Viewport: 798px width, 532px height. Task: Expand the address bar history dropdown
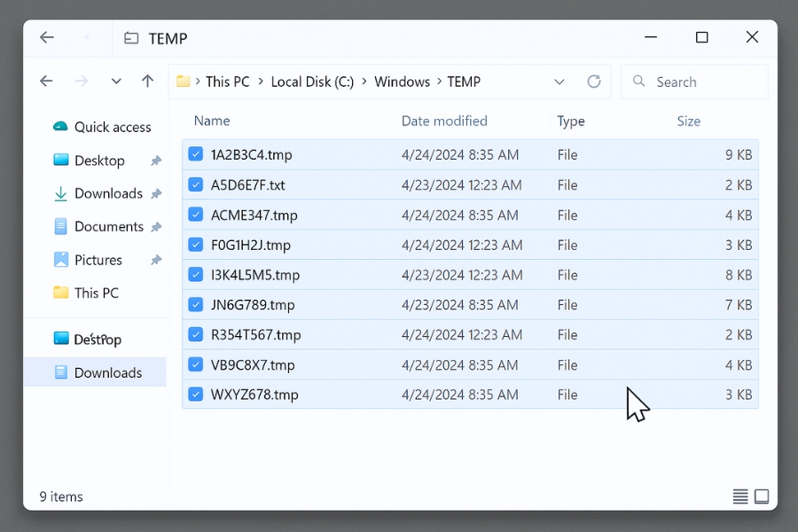tap(559, 82)
